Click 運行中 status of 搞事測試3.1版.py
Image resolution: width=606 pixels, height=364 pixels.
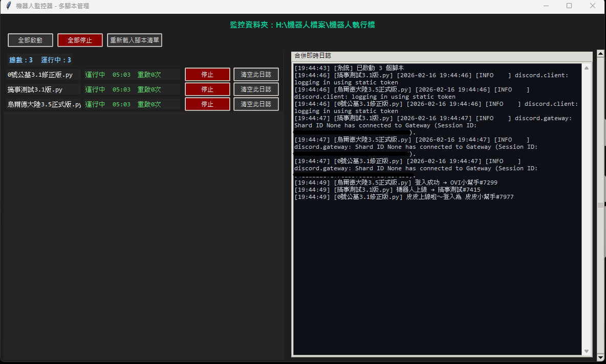tap(95, 89)
